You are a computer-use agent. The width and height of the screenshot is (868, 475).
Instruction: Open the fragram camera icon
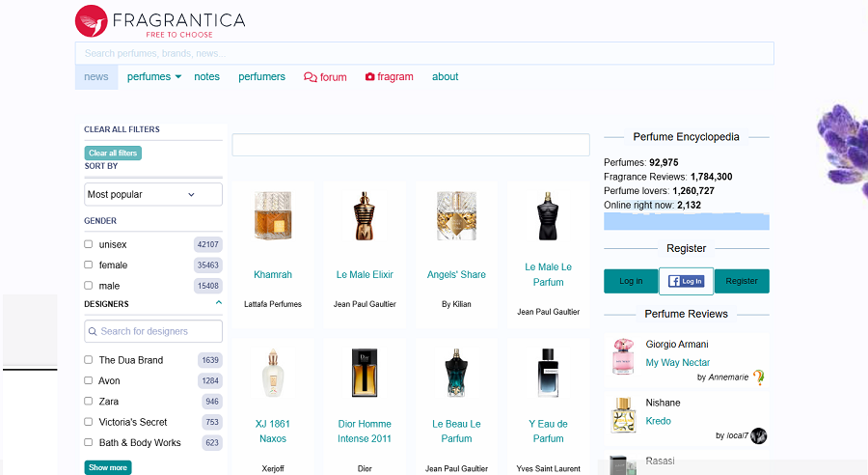369,76
